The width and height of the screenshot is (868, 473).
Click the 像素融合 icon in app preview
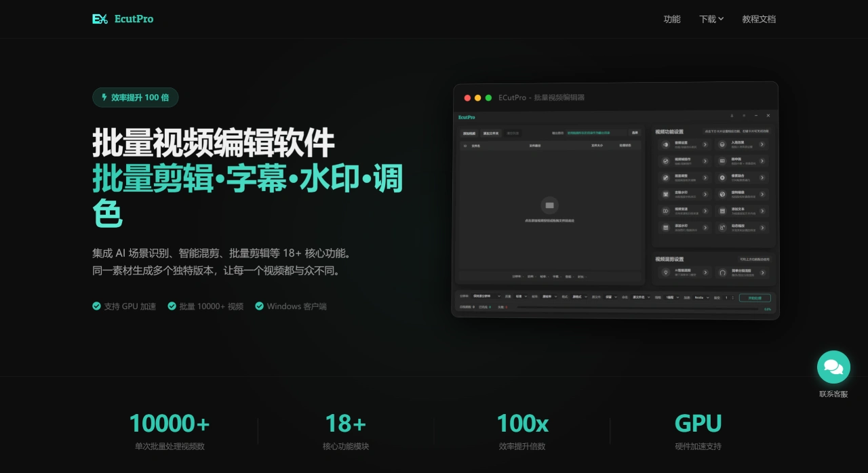722,178
